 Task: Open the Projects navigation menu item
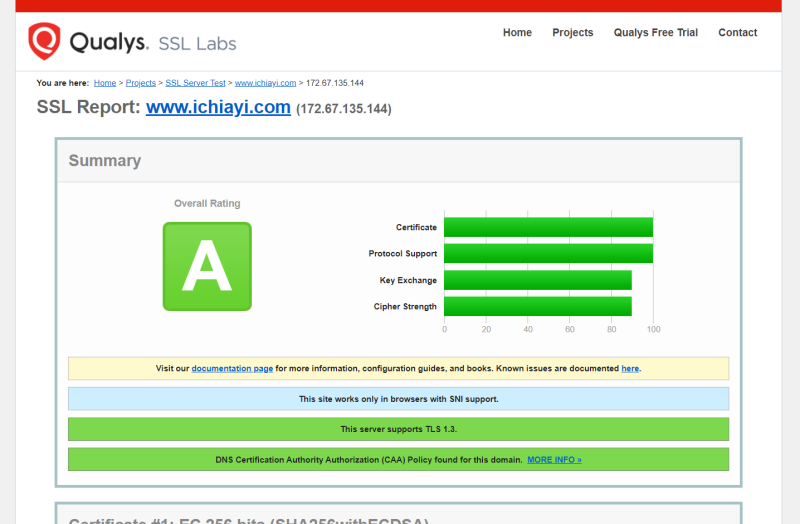tap(572, 33)
